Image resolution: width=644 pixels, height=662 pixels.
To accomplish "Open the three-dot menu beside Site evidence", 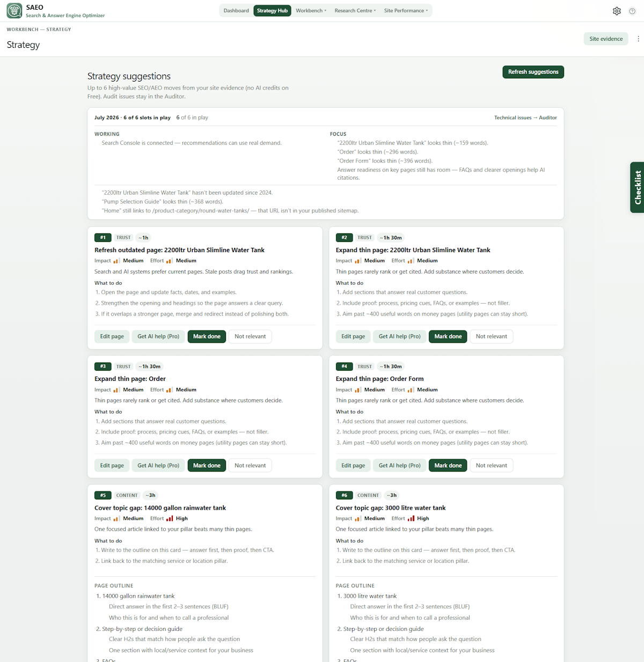I will [638, 39].
